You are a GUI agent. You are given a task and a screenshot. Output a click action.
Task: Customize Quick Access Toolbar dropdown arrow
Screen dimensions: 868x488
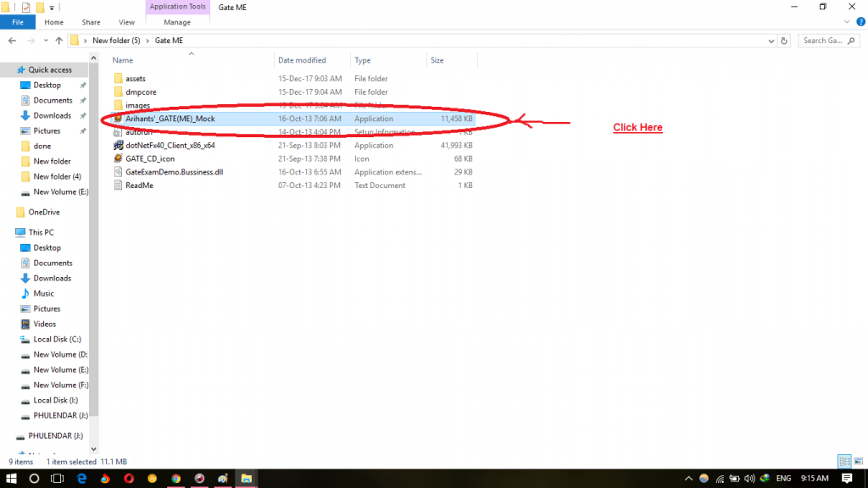click(53, 7)
